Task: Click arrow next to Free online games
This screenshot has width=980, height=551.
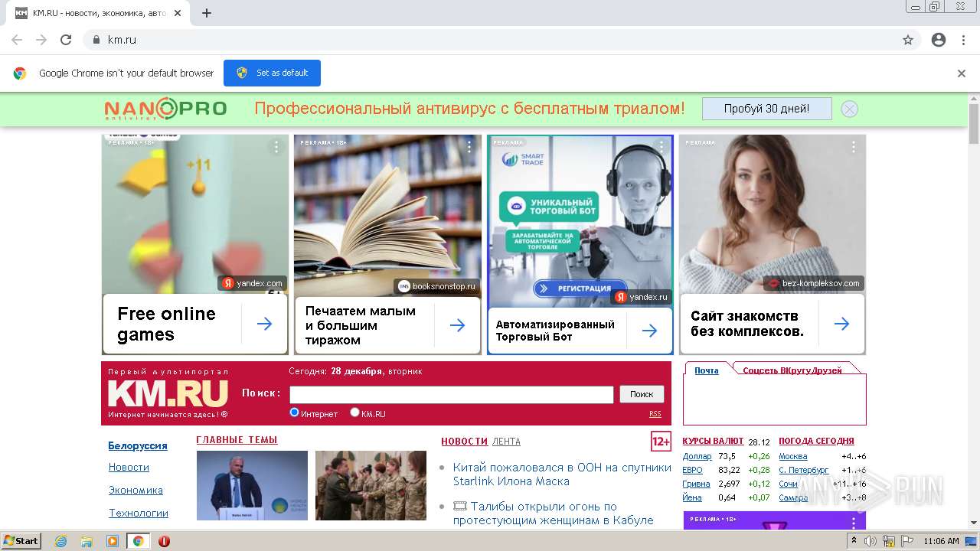Action: (264, 324)
